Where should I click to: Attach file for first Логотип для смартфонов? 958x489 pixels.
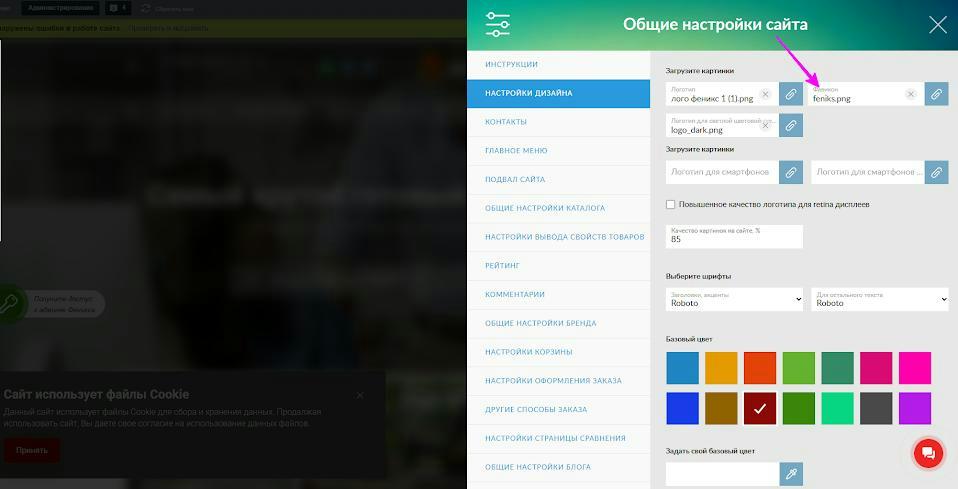tap(790, 172)
